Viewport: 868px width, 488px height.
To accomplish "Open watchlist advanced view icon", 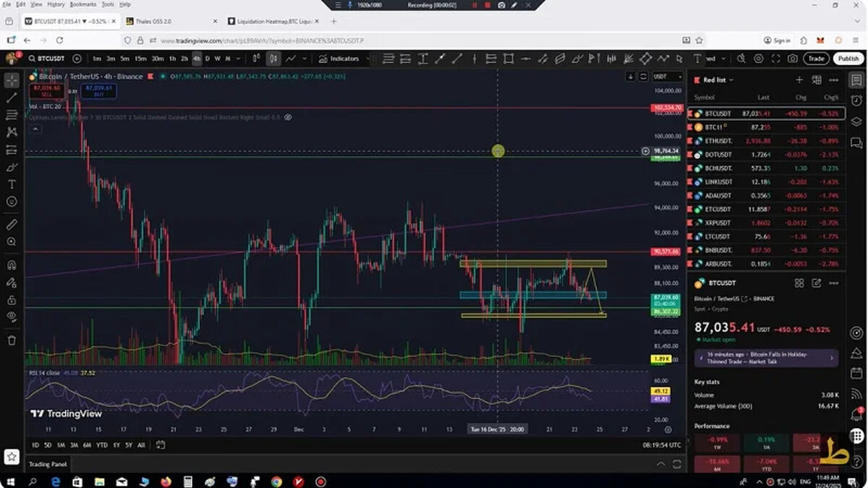I will [x=817, y=80].
